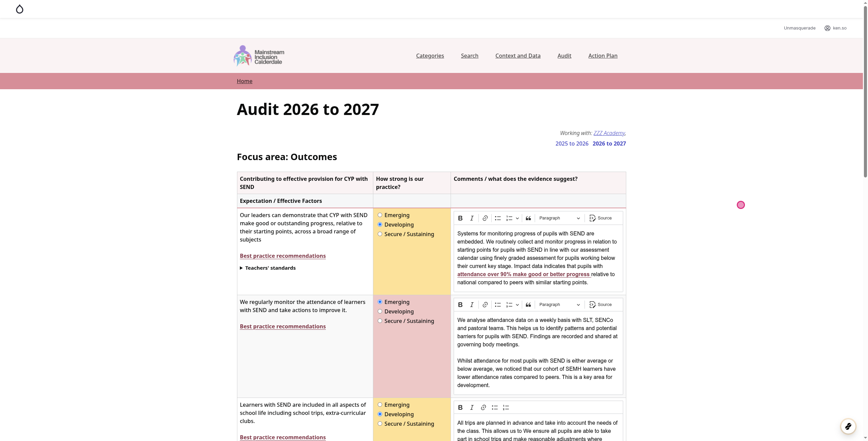Select Secure / Sustaining for attendance monitoring row
Viewport: 868px width, 441px height.
tap(380, 321)
